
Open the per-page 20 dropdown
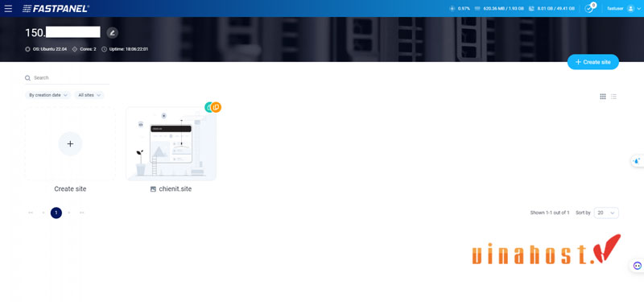[606, 213]
